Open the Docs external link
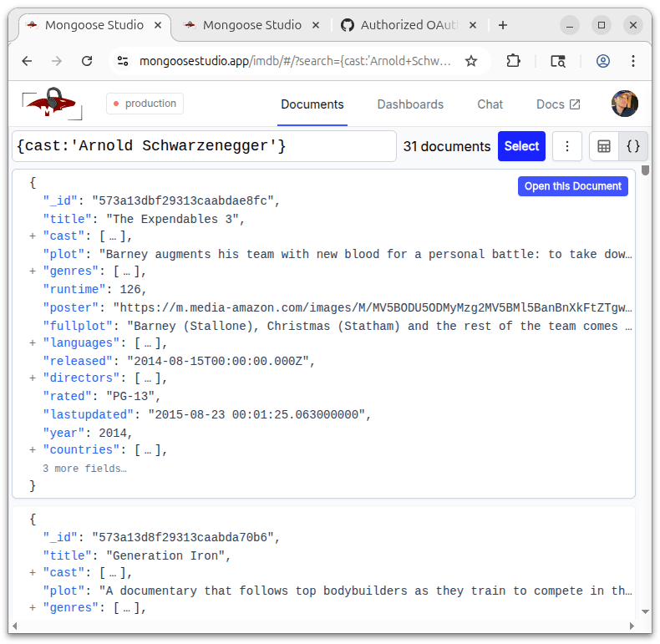 (x=558, y=104)
